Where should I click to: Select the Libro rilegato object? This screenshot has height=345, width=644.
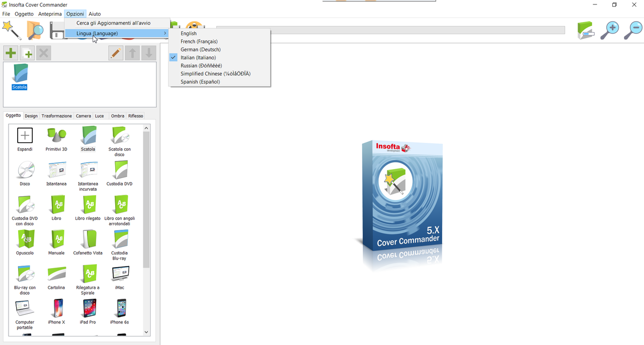[x=88, y=208]
